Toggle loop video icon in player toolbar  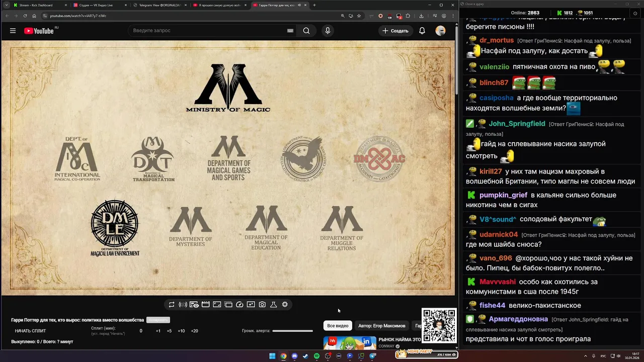pyautogui.click(x=172, y=305)
